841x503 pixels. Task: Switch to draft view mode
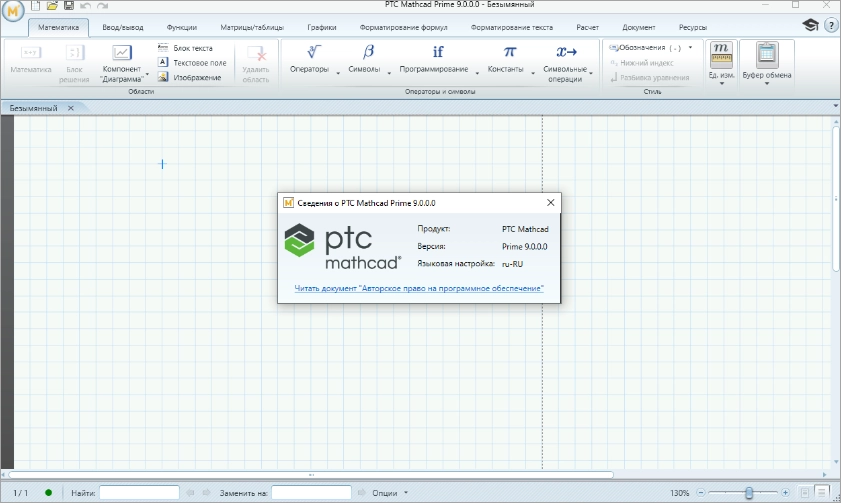(821, 492)
